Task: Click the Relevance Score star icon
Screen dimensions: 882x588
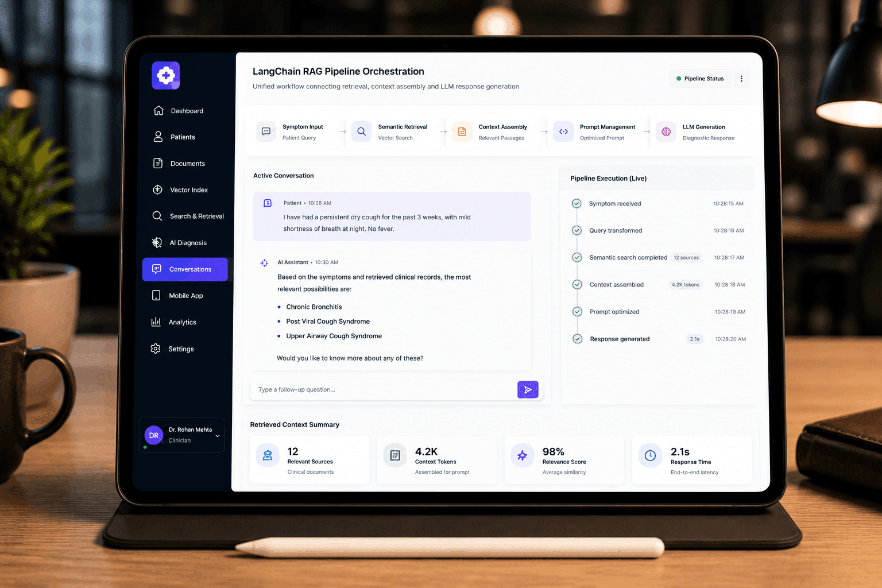Action: point(522,455)
